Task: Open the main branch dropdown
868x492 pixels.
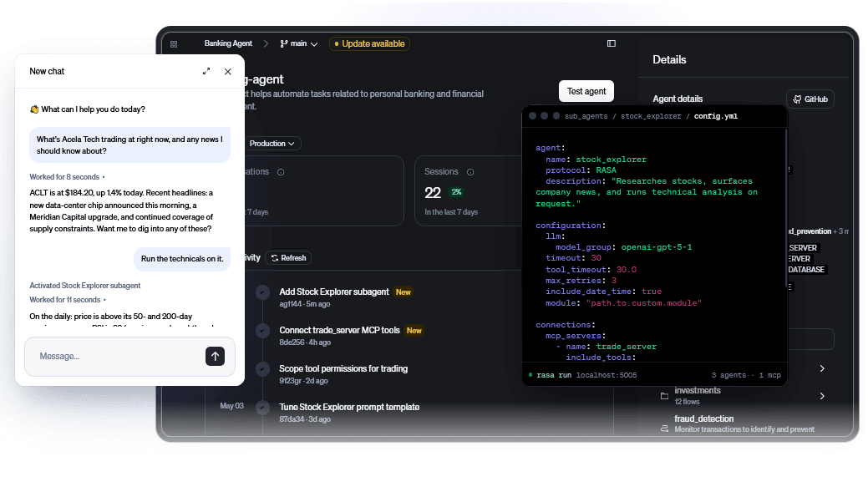Action: pos(299,43)
